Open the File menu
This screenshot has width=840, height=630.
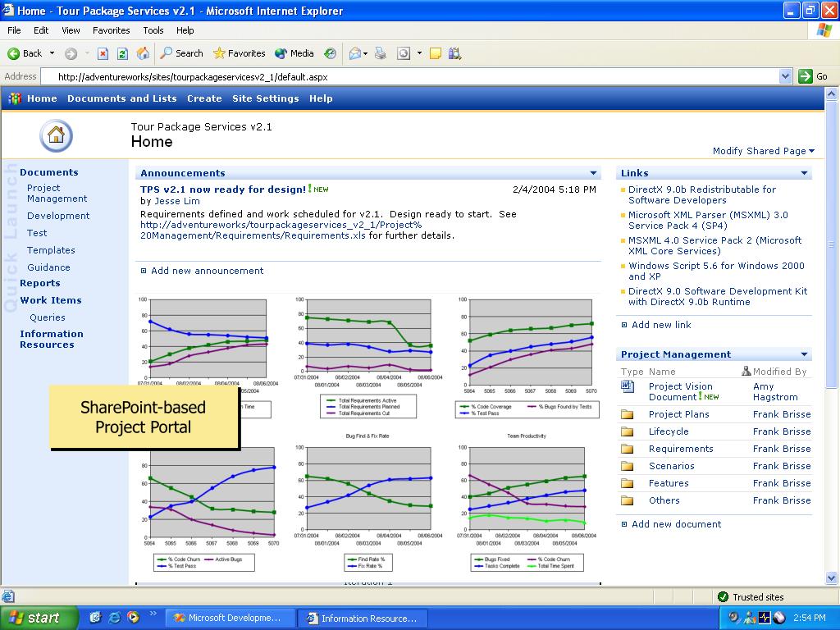pos(14,30)
